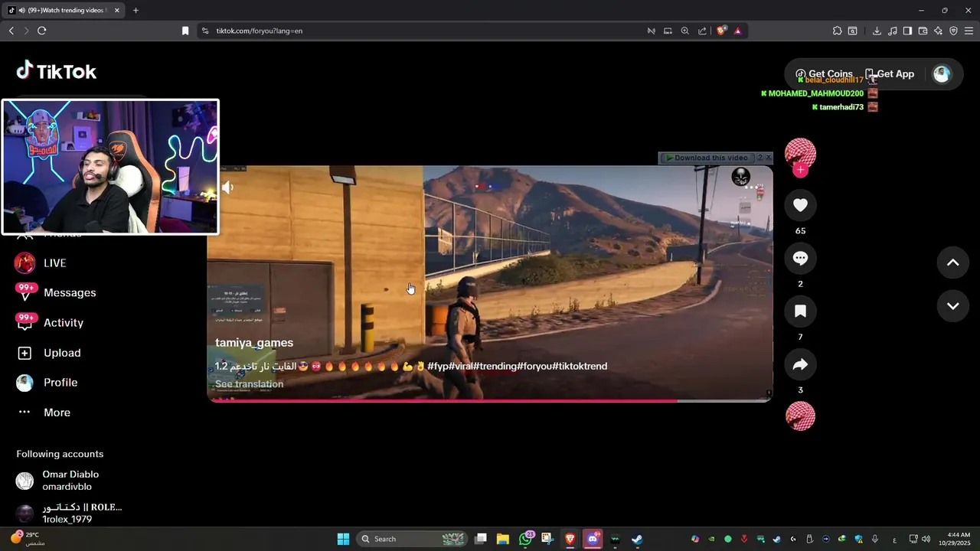Screen dimensions: 980x551
Task: Click Get Coins
Action: [x=824, y=74]
